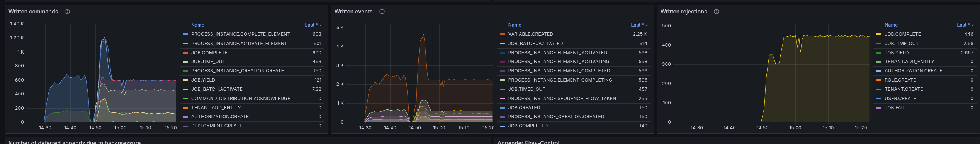Click color swatch of JOB.COMPLETE in rejections legend

879,34
